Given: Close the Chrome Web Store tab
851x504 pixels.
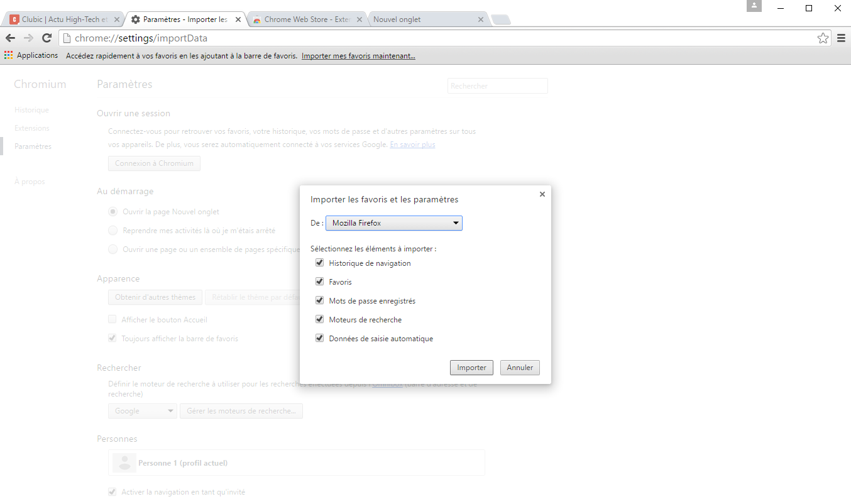Looking at the screenshot, I should [x=360, y=19].
